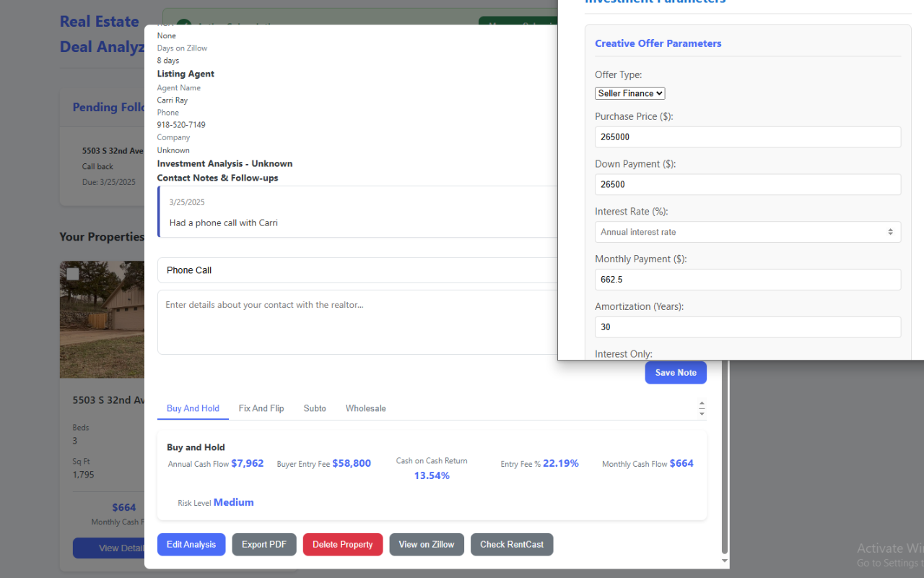Click tab strip up arrow stepper
Image resolution: width=924 pixels, height=578 pixels.
click(702, 404)
